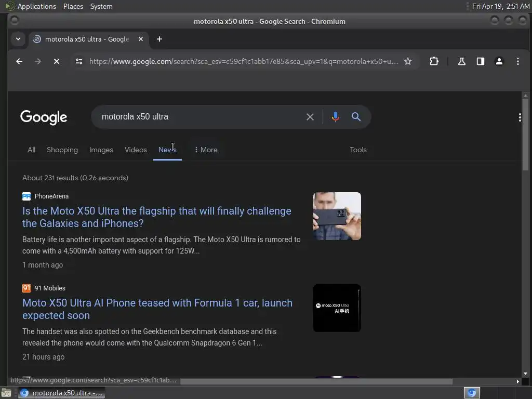View site information icon in address bar

pos(79,61)
